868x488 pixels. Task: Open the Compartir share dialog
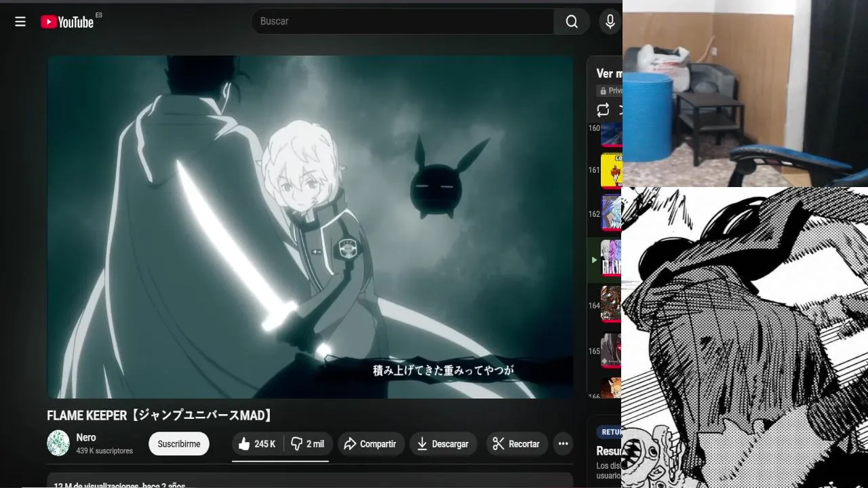[x=371, y=444]
